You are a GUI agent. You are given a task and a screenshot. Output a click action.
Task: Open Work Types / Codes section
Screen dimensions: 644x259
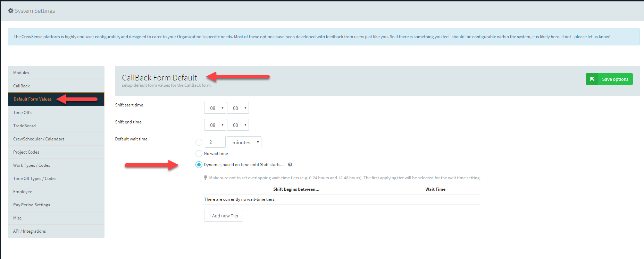56,165
